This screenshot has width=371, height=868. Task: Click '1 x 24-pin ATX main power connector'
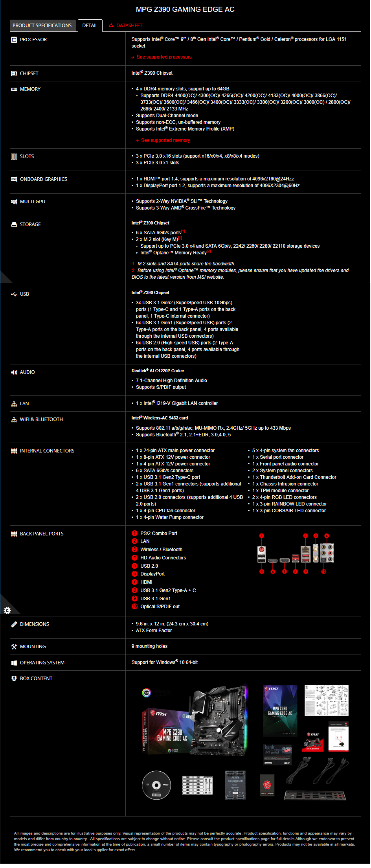coord(175,451)
